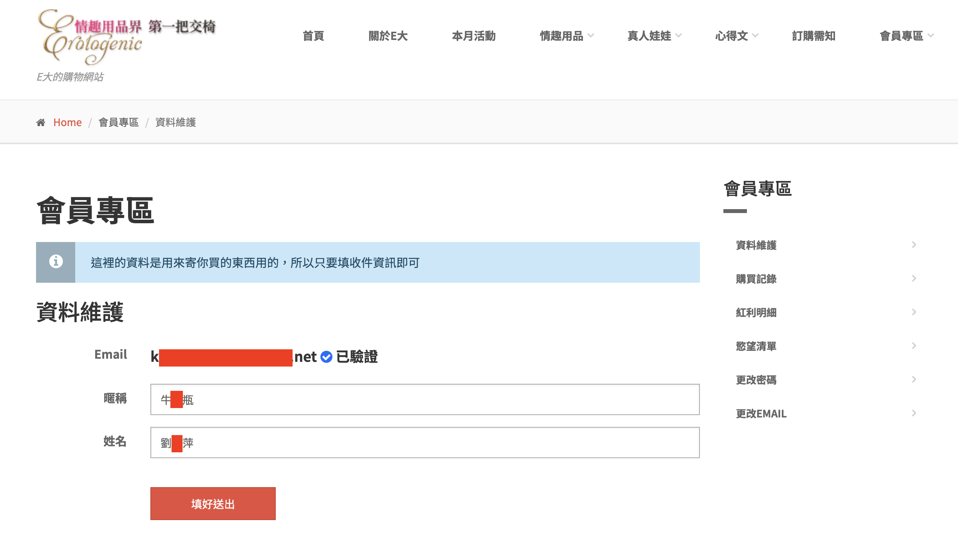Click the home icon in breadcrumb

pyautogui.click(x=41, y=123)
